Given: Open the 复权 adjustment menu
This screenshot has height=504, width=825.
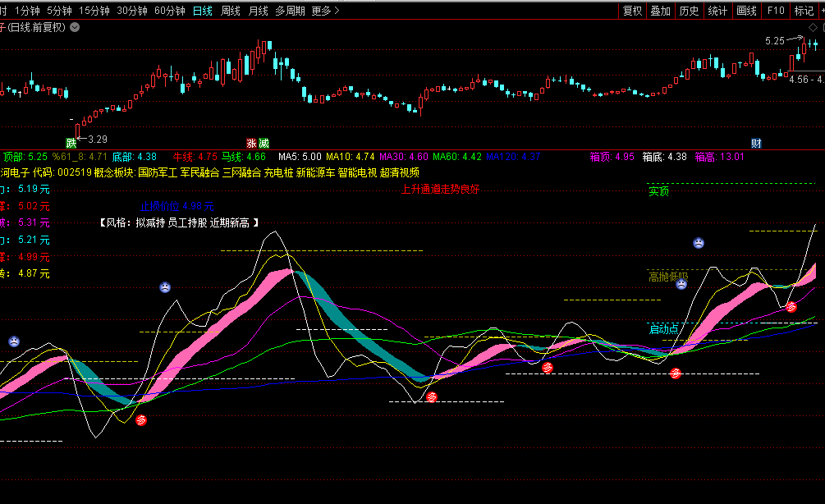Looking at the screenshot, I should point(633,11).
